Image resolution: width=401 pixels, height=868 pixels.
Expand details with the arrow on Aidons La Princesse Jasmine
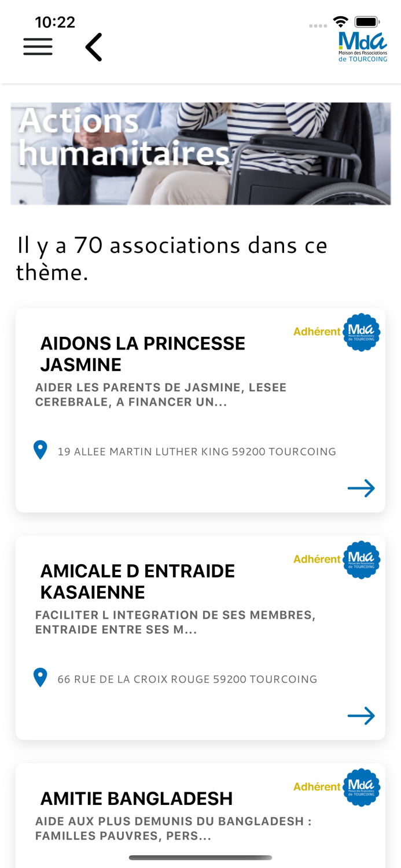coord(361,488)
